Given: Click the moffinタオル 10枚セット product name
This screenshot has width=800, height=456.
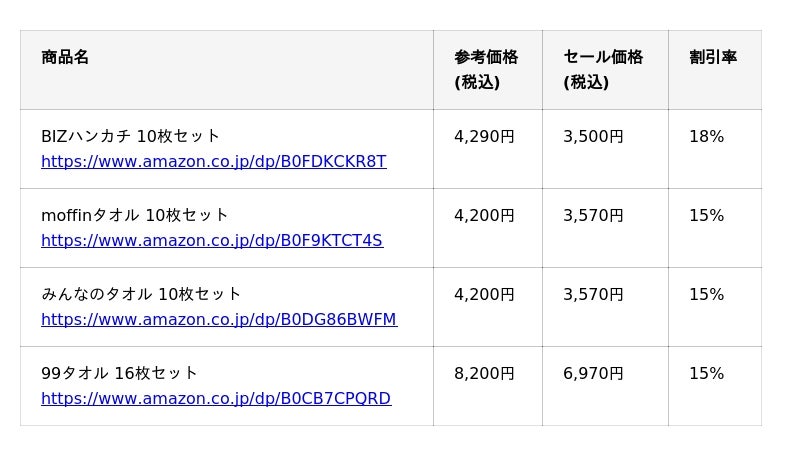Looking at the screenshot, I should [x=134, y=215].
